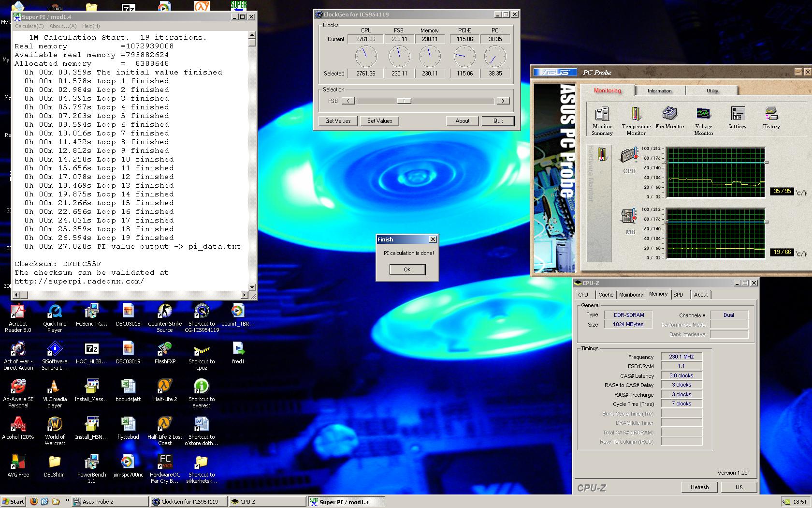Open AVG Free desktop icon

click(x=18, y=466)
